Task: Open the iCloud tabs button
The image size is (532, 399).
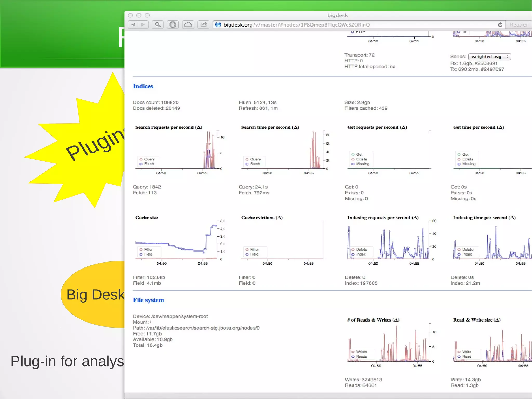Action: [188, 25]
